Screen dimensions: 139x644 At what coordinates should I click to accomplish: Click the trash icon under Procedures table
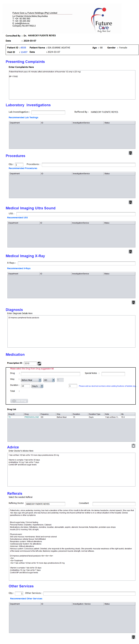pos(130,202)
